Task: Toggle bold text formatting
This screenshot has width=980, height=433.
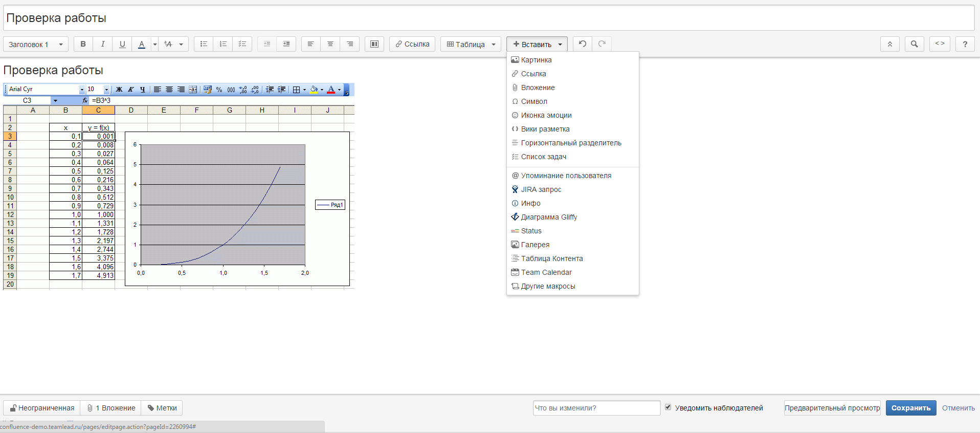Action: [83, 44]
